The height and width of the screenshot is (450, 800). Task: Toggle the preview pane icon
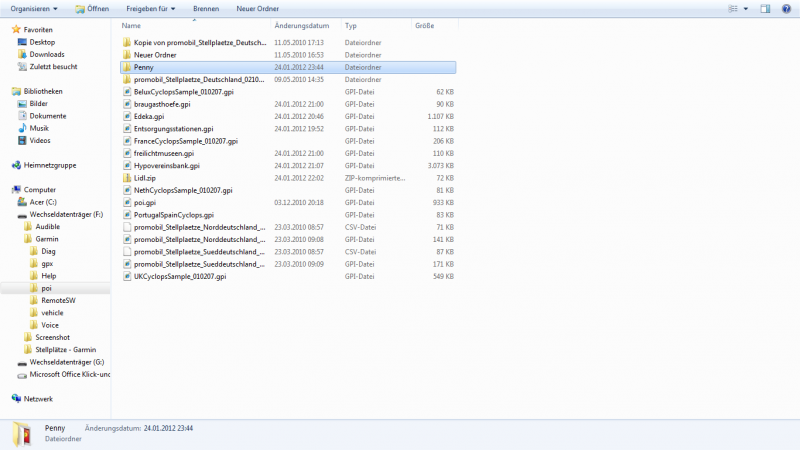[765, 8]
